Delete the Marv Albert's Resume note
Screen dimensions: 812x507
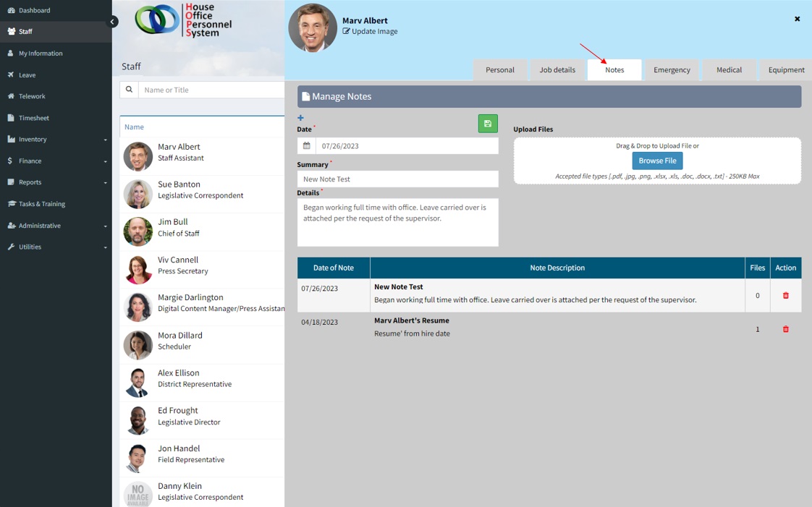tap(785, 329)
